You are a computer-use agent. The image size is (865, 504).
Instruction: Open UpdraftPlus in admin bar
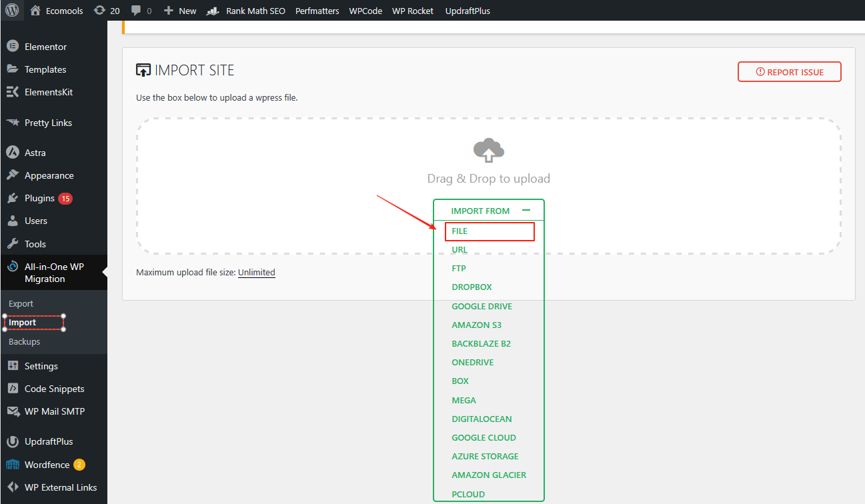pyautogui.click(x=468, y=11)
